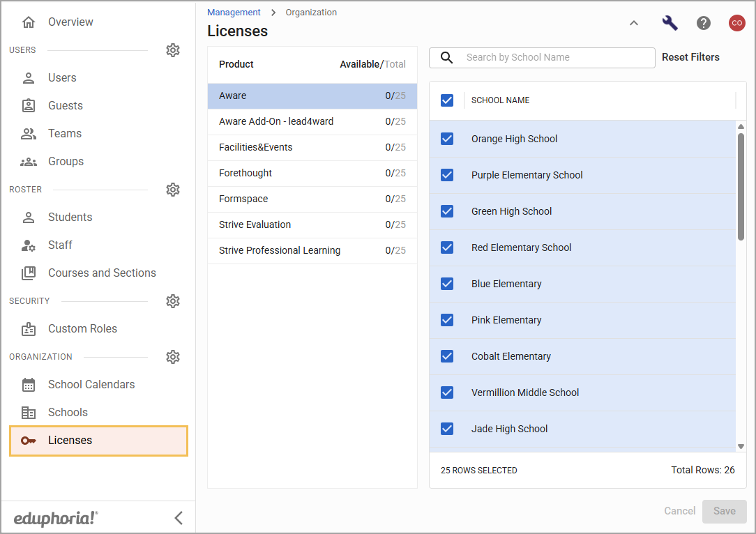Click the school list scrollbar thumb

coord(741,187)
